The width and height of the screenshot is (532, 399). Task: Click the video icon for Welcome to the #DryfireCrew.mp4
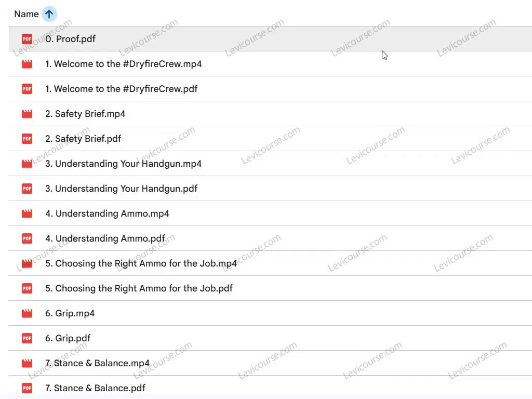[x=27, y=64]
